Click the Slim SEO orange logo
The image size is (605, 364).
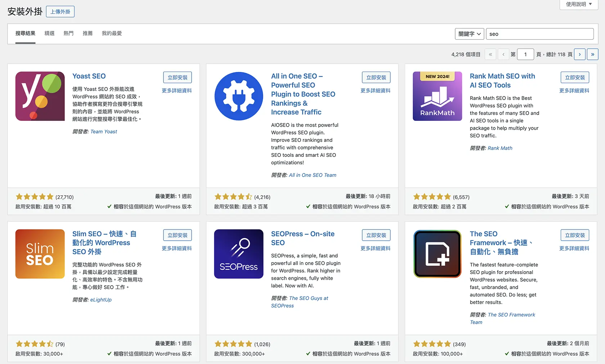pos(40,254)
